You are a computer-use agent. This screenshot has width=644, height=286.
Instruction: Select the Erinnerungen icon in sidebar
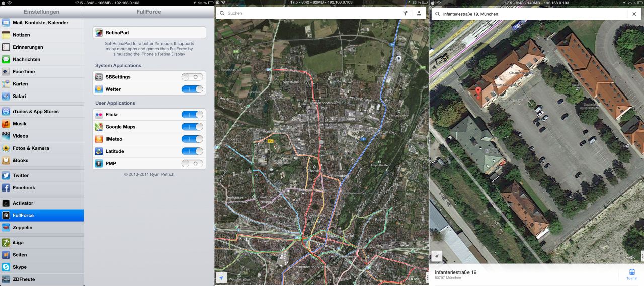click(6, 47)
